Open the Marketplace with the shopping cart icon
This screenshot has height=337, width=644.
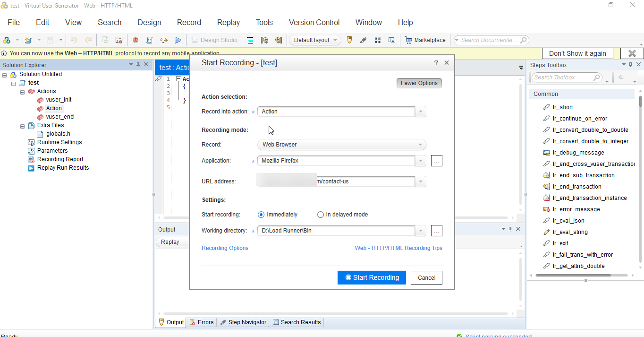pyautogui.click(x=409, y=40)
